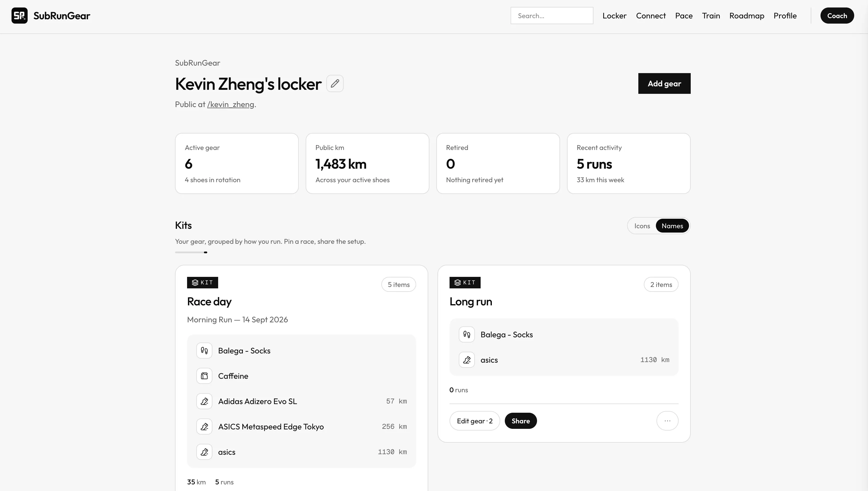The height and width of the screenshot is (491, 868).
Task: Share the Long run kit
Action: click(x=521, y=421)
